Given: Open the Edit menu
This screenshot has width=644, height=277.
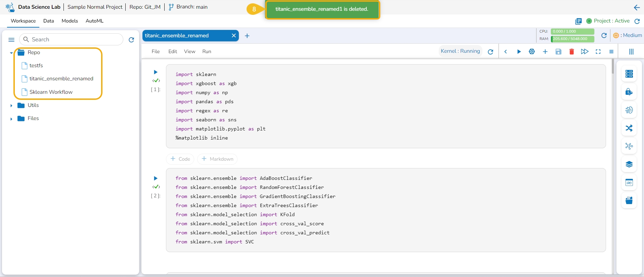Looking at the screenshot, I should (172, 51).
